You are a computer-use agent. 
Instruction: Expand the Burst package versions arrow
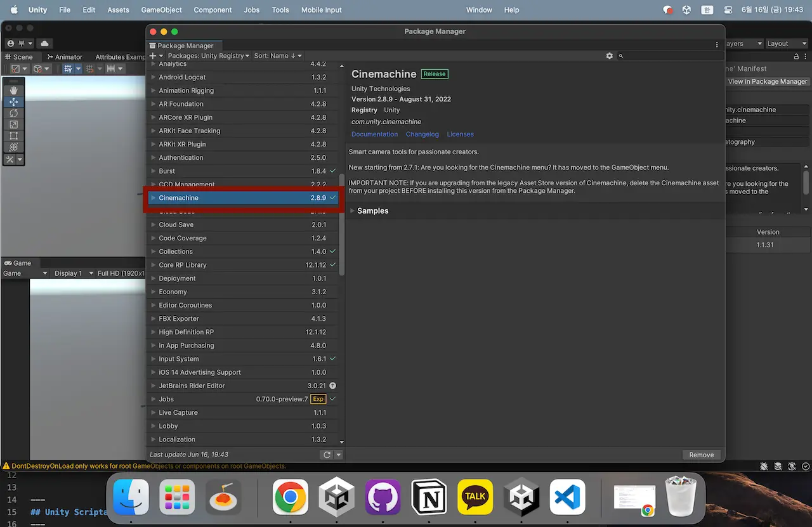(153, 171)
